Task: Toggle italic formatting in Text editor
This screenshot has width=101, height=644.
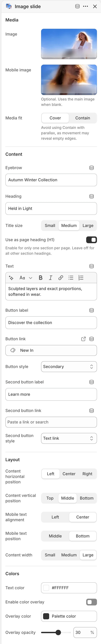Action: coord(50,278)
